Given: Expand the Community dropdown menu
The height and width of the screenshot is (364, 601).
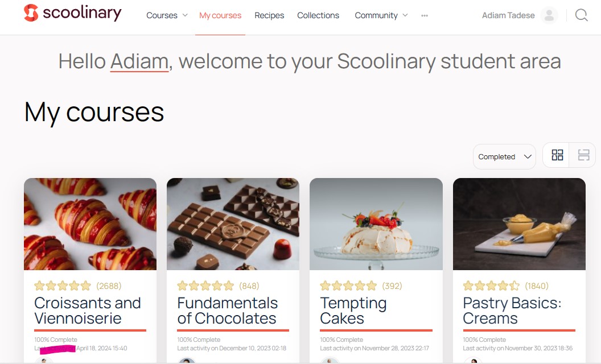Looking at the screenshot, I should pyautogui.click(x=381, y=15).
